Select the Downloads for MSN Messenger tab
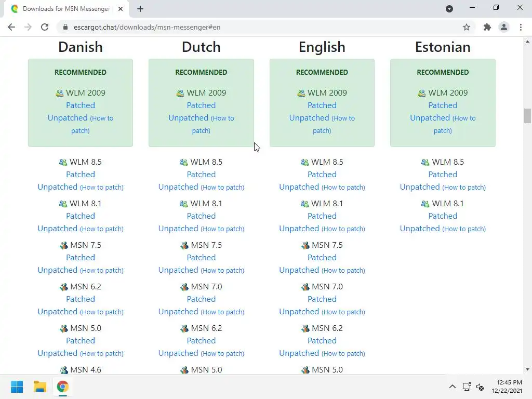 [66, 9]
